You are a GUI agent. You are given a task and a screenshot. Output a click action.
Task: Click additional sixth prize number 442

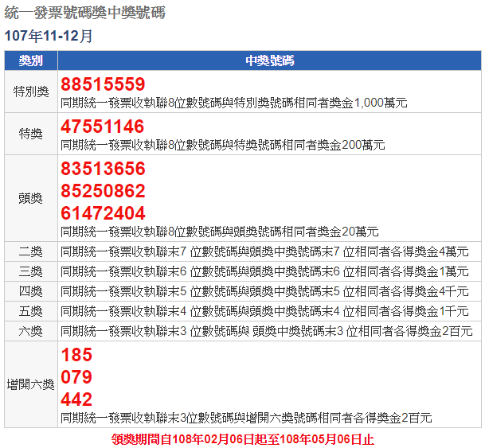point(76,399)
